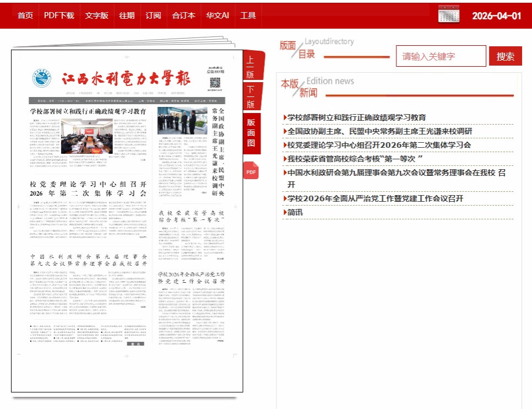Image resolution: width=532 pixels, height=409 pixels.
Task: Open the 工具 tools menu
Action: (x=248, y=15)
